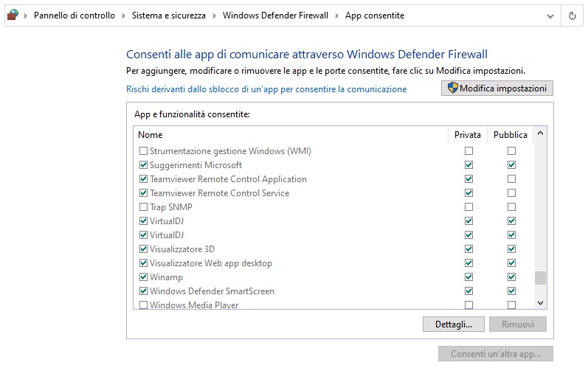
Task: Toggle the Winamp app checkbox
Action: coord(143,277)
